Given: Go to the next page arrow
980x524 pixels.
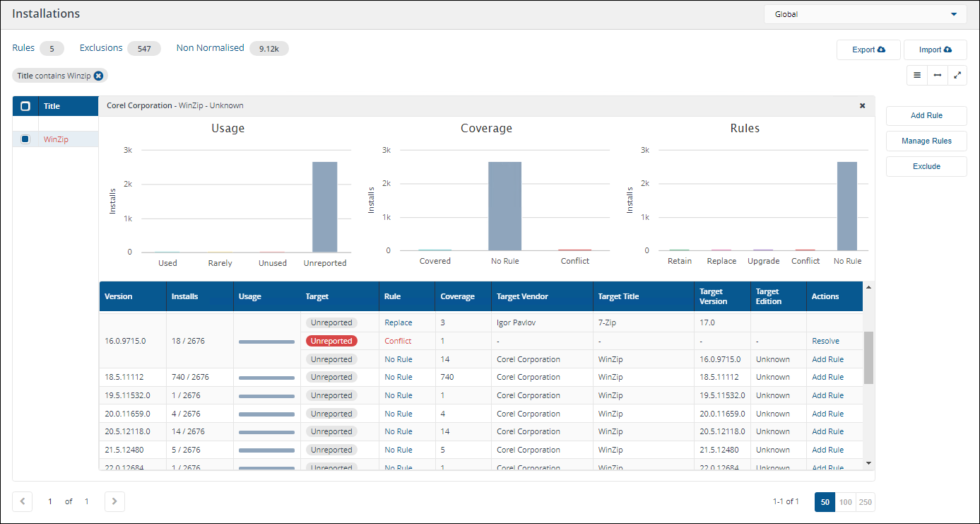Looking at the screenshot, I should click(x=114, y=501).
